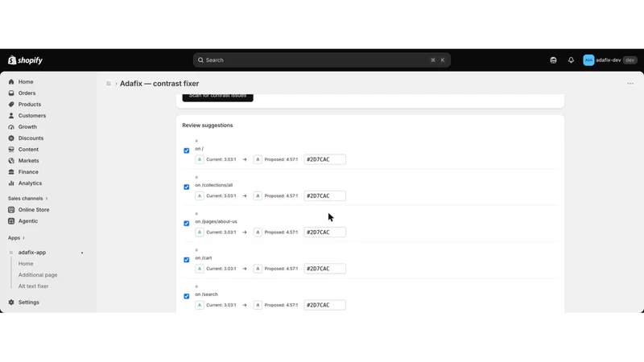
Task: Edit hex color field for /collections/all
Action: (x=325, y=196)
